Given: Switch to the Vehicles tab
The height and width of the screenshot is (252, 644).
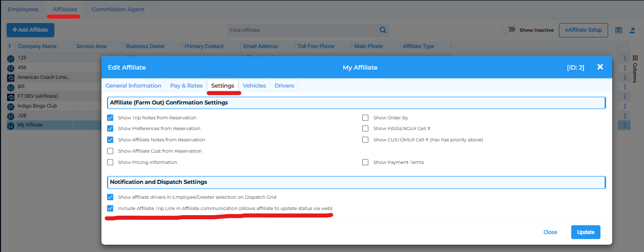Looking at the screenshot, I should [254, 86].
